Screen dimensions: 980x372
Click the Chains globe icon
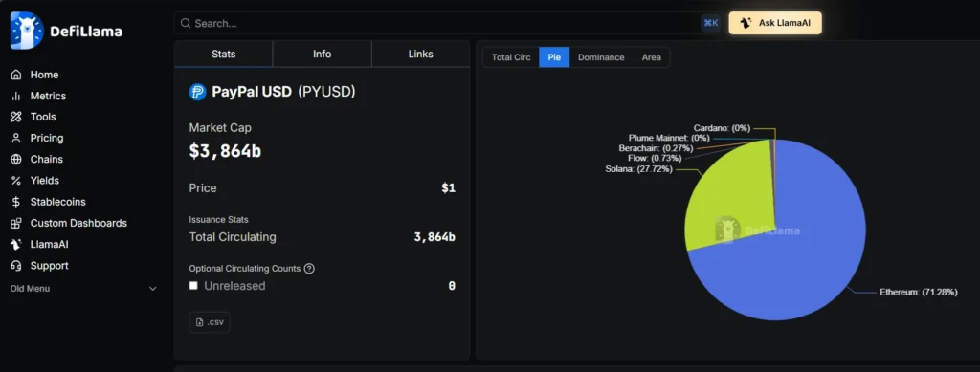17,159
